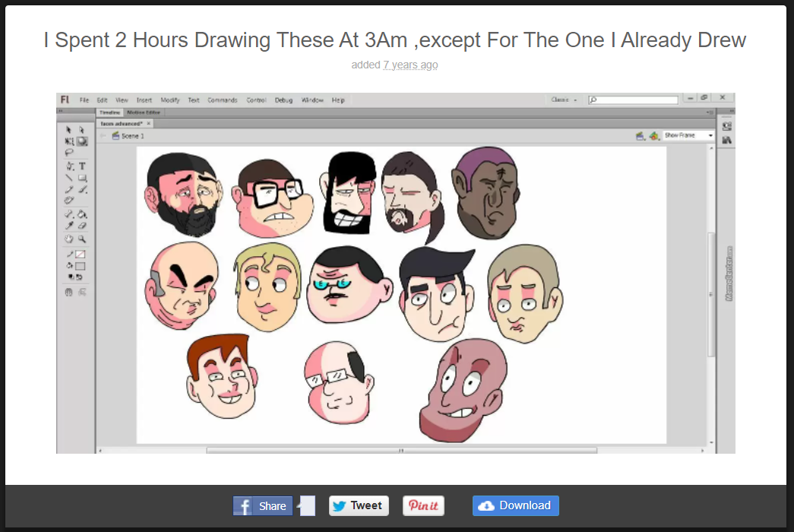Pick the Pencil tool
The height and width of the screenshot is (532, 794).
(x=69, y=189)
